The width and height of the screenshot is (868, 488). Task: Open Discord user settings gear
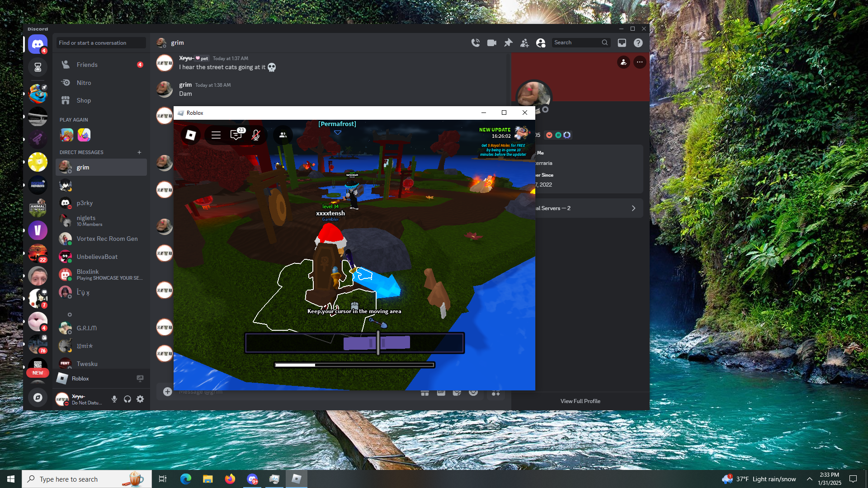(x=140, y=399)
